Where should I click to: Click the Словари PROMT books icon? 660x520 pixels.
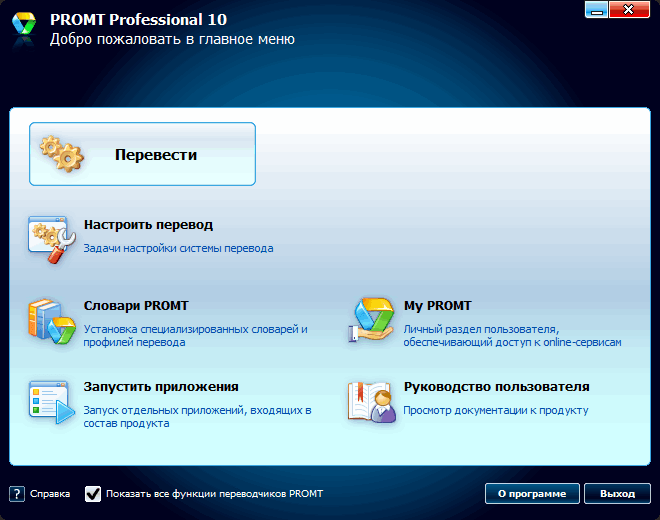52,321
